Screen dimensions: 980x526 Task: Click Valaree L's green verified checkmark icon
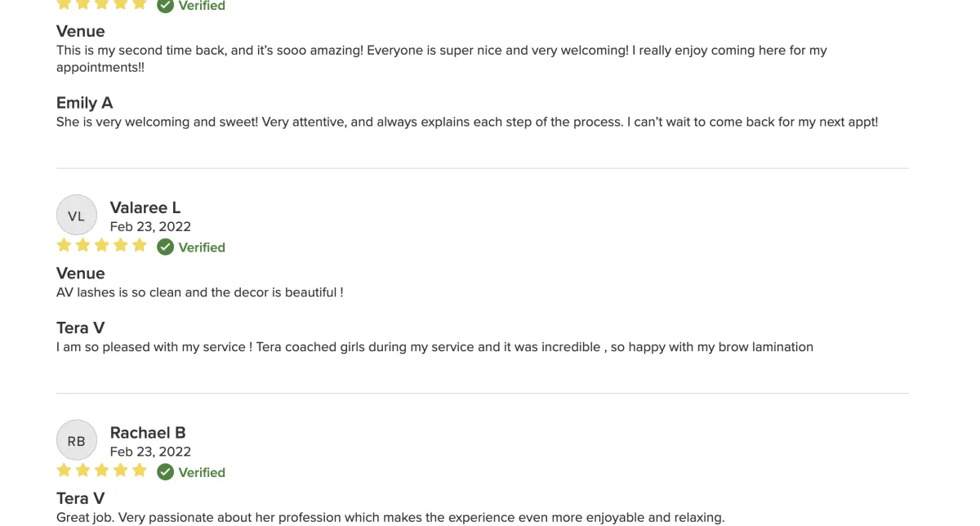[x=166, y=247]
